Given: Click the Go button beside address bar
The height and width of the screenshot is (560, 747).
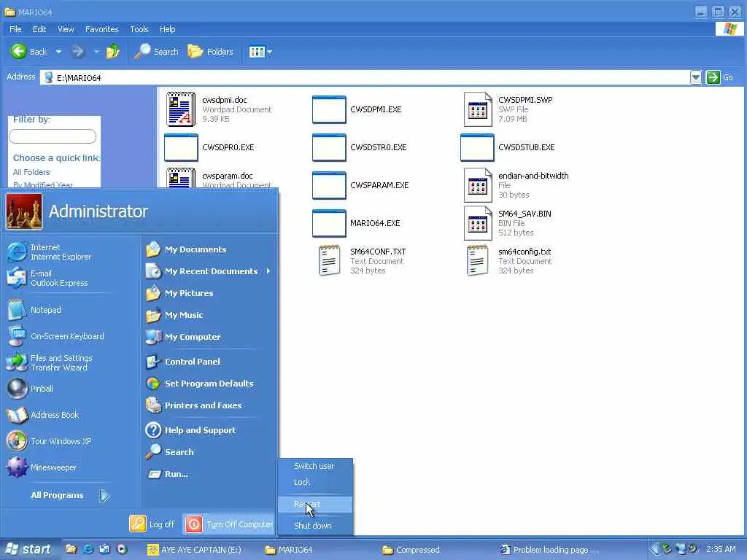Looking at the screenshot, I should click(x=719, y=77).
